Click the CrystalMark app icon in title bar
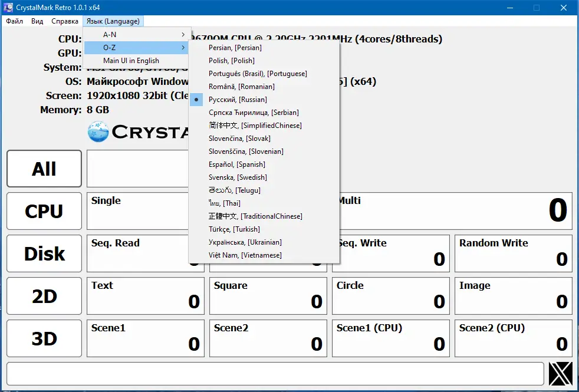The image size is (579, 392). (x=8, y=8)
